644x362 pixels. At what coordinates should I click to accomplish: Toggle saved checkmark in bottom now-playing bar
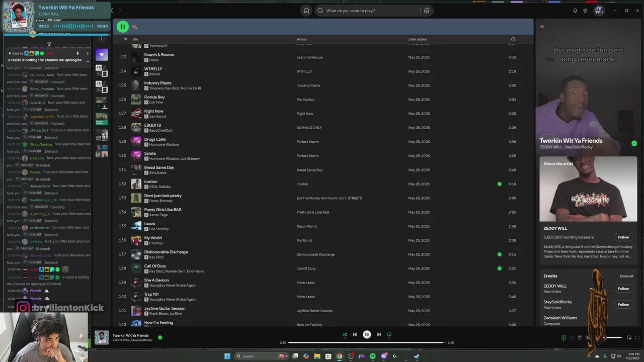160,337
